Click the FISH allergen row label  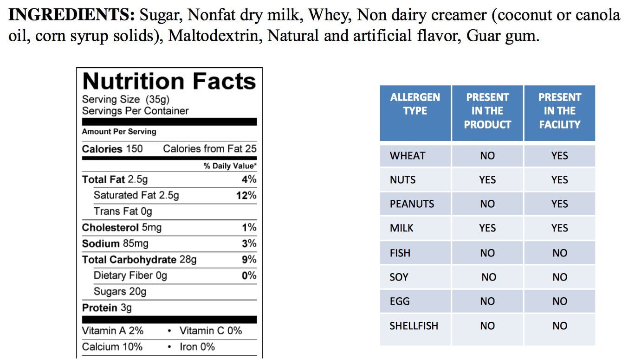400,253
